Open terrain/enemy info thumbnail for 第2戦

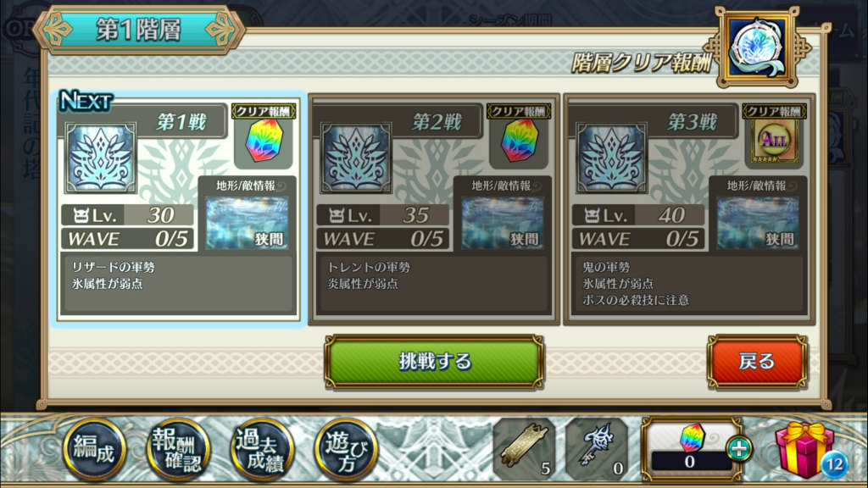pos(502,223)
